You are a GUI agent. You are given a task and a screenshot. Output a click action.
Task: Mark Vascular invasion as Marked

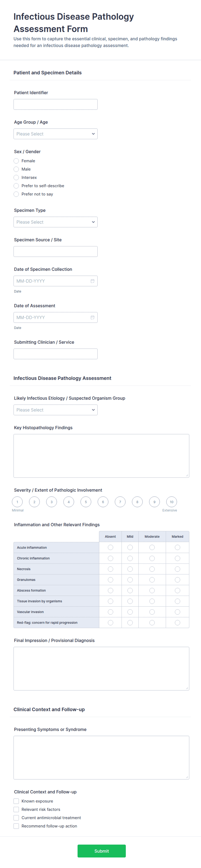[x=177, y=612]
